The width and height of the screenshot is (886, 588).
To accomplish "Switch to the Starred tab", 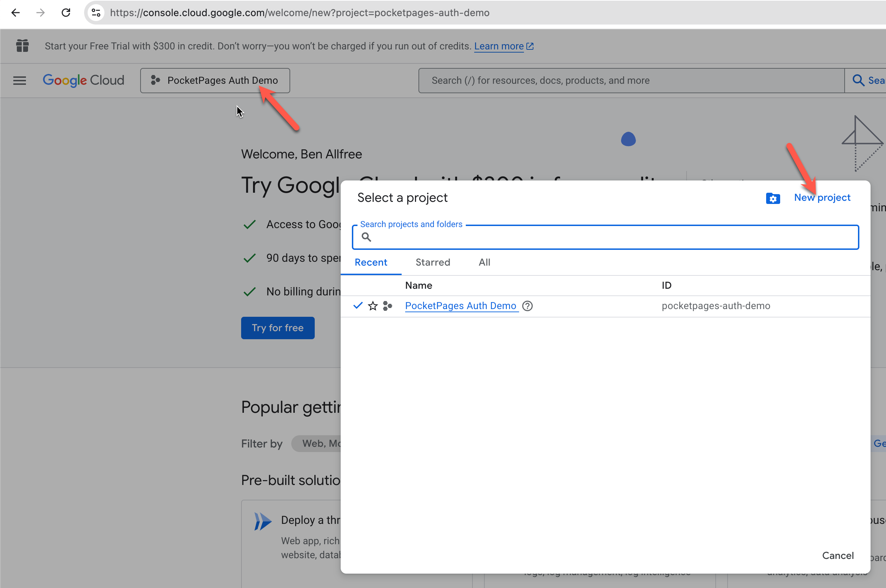I will click(433, 262).
